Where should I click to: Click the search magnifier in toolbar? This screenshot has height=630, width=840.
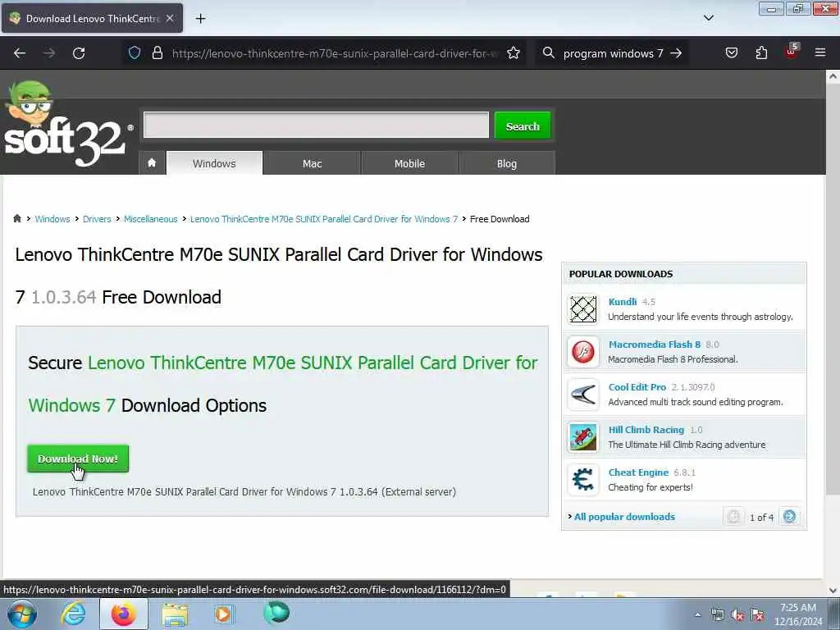click(548, 53)
